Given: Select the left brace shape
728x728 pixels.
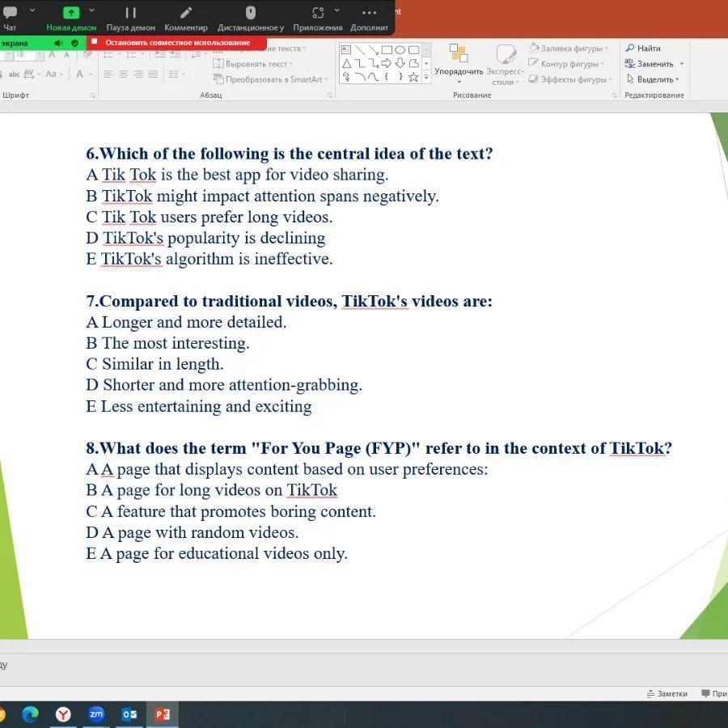Looking at the screenshot, I should pos(387,77).
